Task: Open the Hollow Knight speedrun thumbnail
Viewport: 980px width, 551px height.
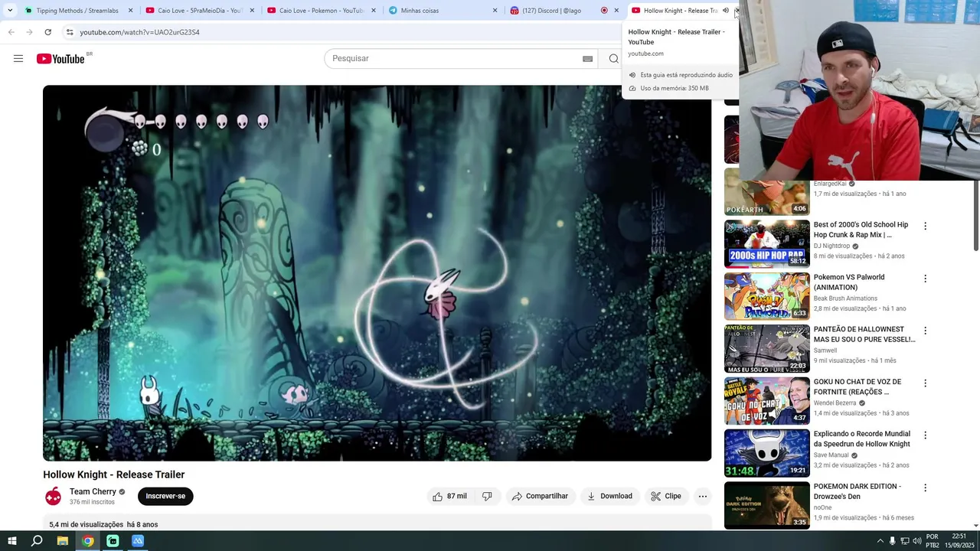Action: tap(766, 453)
